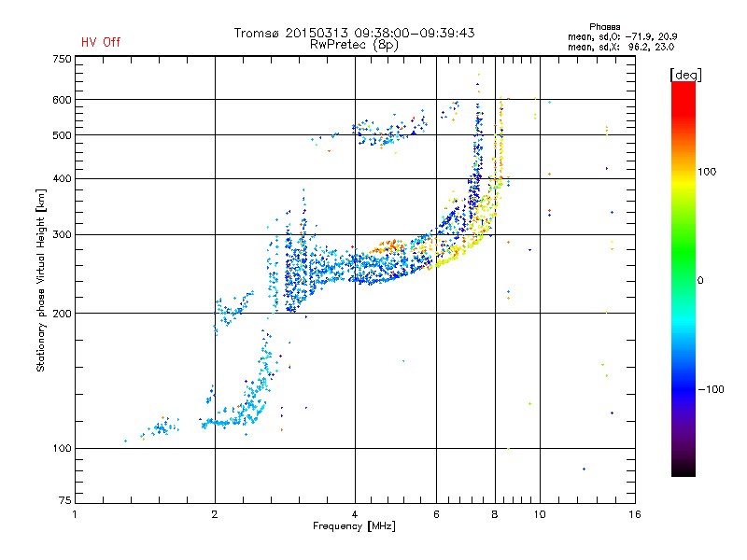Click the '[deg]' colorbar unit label

pyautogui.click(x=685, y=76)
